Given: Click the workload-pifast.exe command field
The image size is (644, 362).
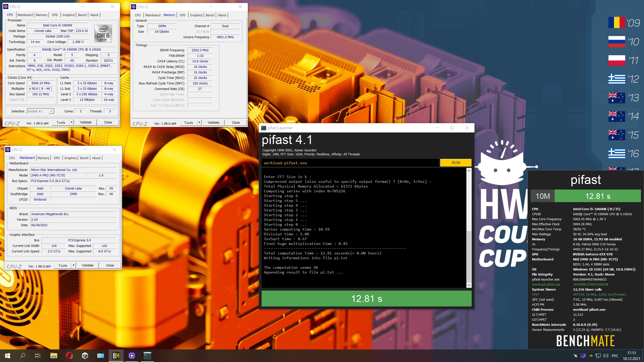Looking at the screenshot, I should [350, 163].
